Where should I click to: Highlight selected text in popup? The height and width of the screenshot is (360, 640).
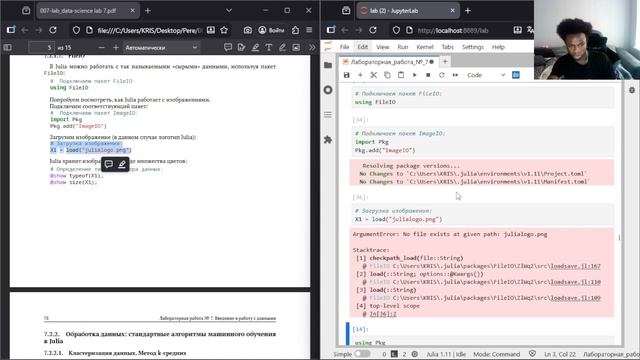(122, 164)
